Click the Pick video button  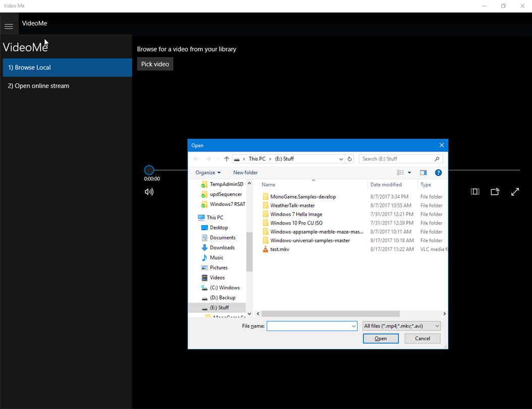155,64
